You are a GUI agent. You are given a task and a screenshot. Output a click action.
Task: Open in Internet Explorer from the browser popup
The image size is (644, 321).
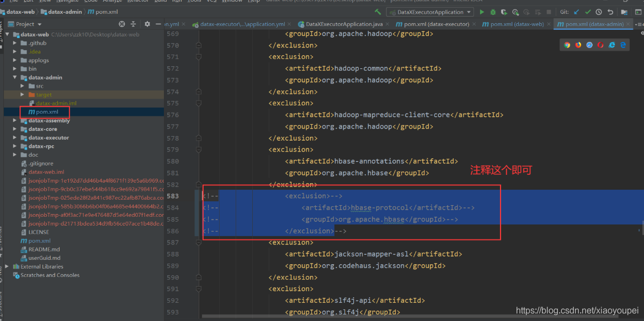click(612, 45)
